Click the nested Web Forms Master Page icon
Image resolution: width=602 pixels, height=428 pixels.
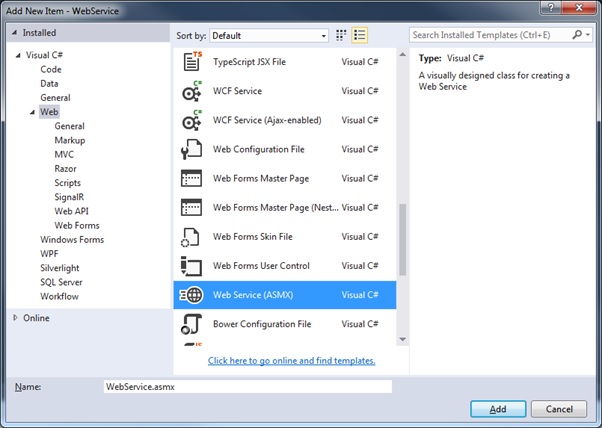click(191, 208)
